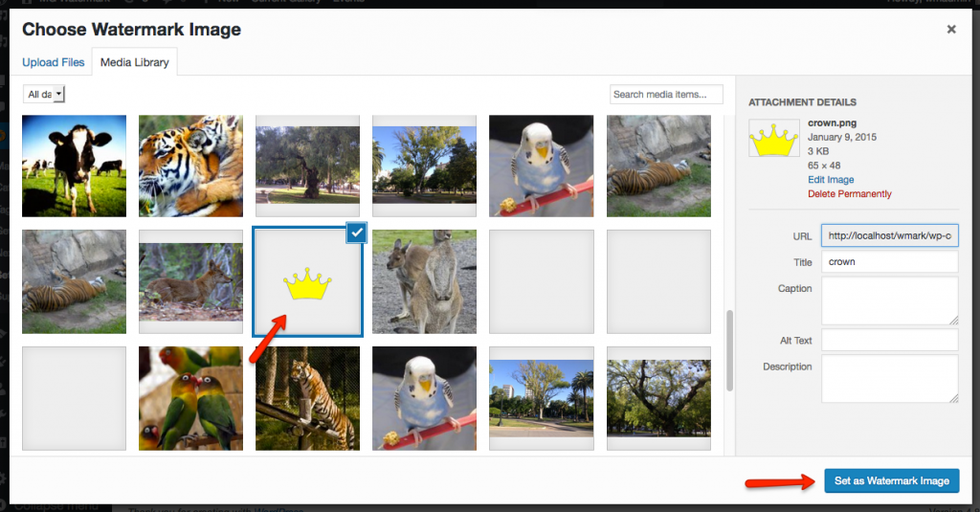
Task: Click the Search media items field
Action: click(x=666, y=95)
